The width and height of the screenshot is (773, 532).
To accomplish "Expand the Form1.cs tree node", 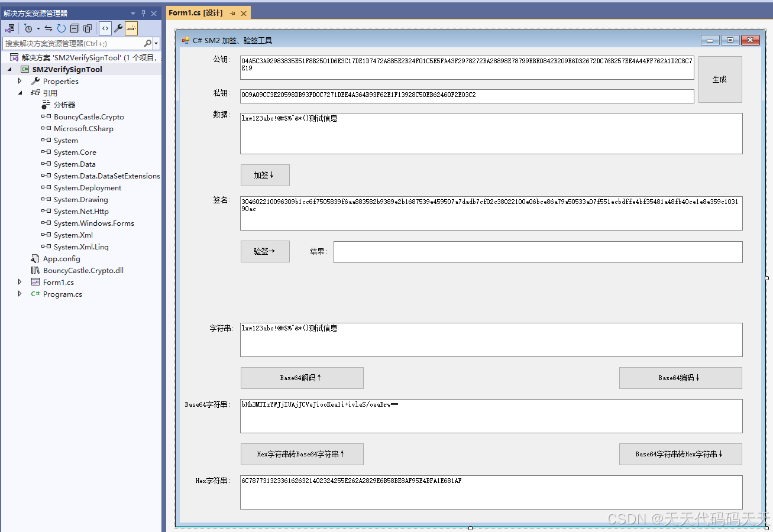I will [20, 282].
